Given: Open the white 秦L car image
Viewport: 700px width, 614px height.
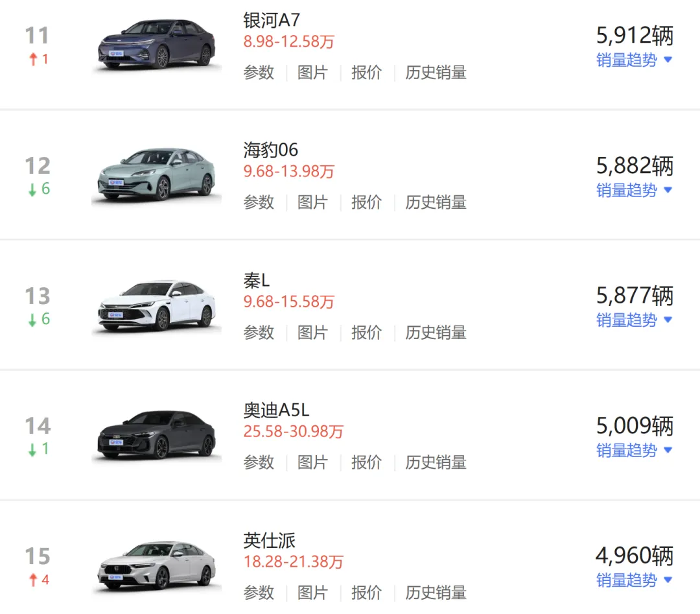Looking at the screenshot, I should click(x=156, y=305).
